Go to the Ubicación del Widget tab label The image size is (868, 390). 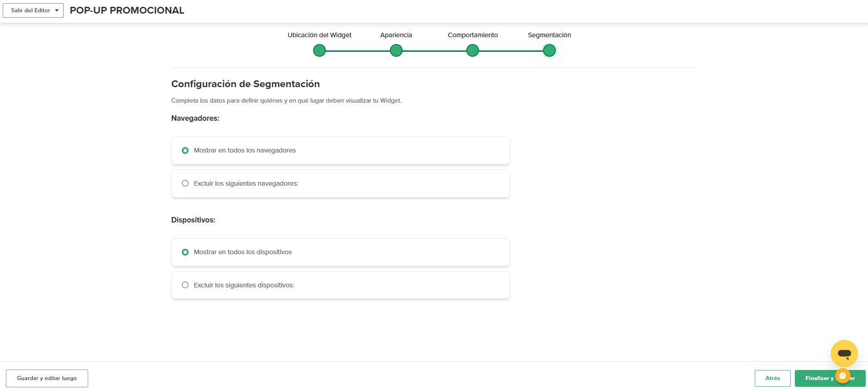point(319,35)
